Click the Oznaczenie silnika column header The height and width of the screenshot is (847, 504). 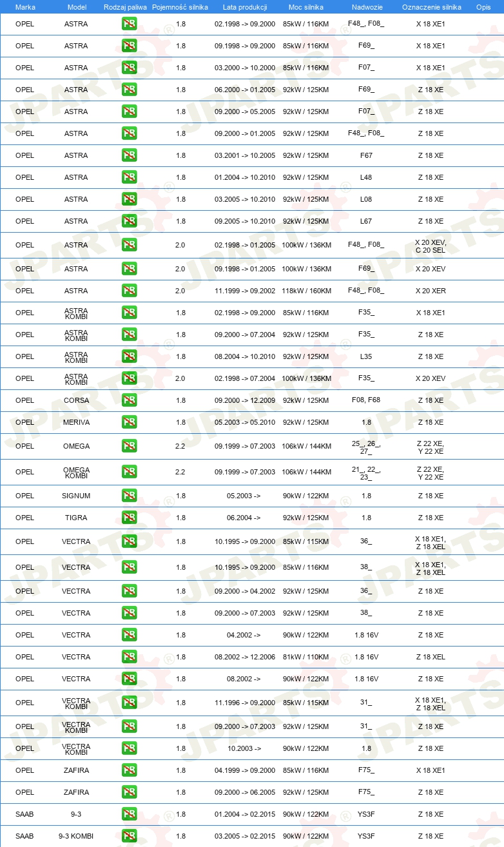[x=431, y=7]
